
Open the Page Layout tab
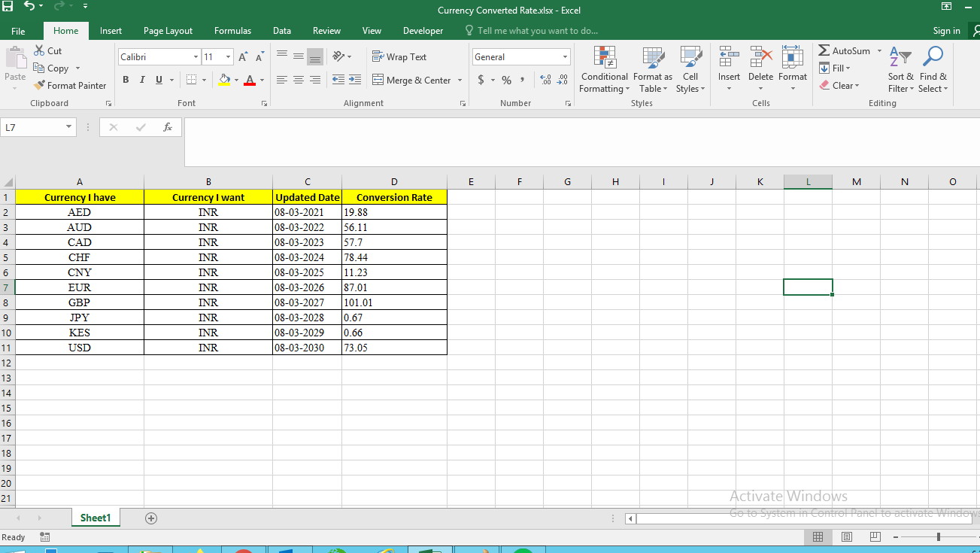(x=168, y=31)
